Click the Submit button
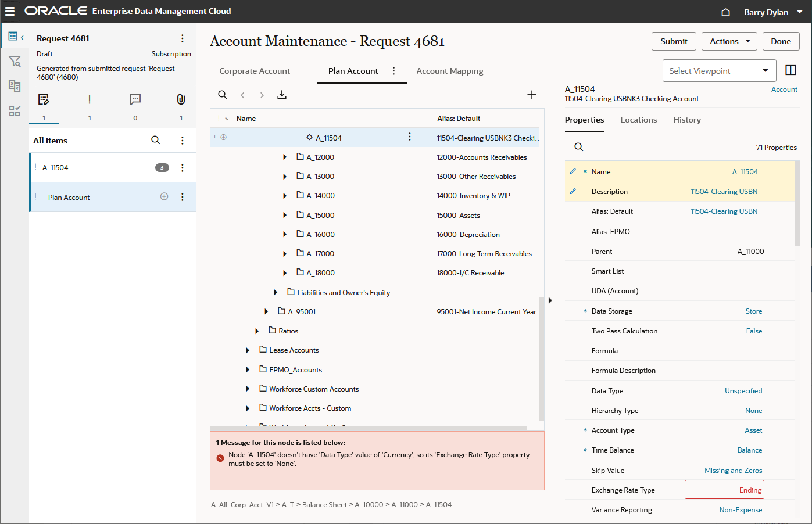Viewport: 812px width, 524px height. point(674,41)
